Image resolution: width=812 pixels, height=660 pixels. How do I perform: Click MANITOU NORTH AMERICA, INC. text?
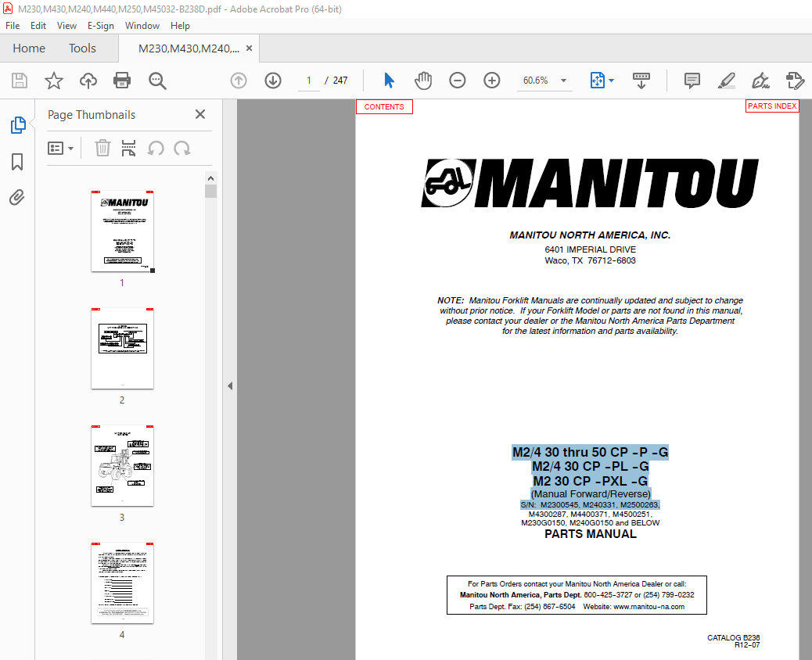click(x=590, y=235)
